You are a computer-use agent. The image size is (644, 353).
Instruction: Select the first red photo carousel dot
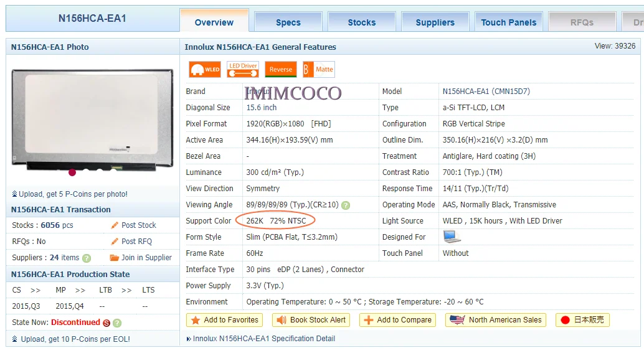pyautogui.click(x=72, y=172)
